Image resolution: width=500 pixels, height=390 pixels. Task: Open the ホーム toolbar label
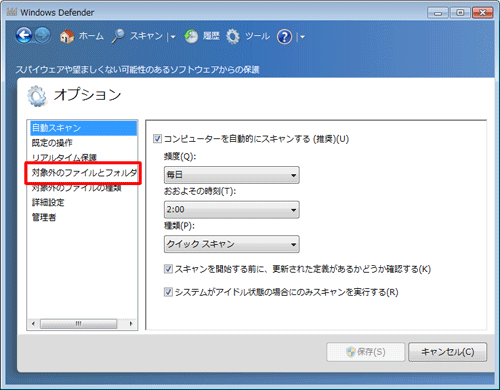click(91, 36)
